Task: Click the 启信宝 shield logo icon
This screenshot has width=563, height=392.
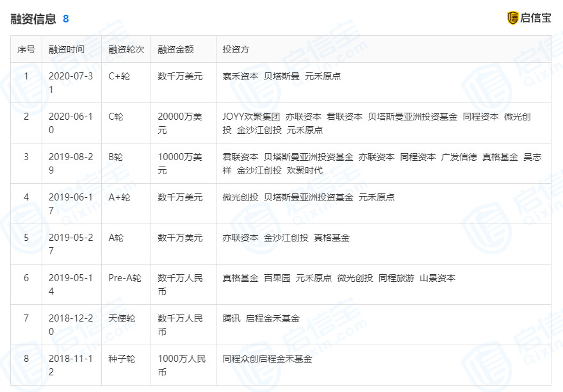Action: 511,17
